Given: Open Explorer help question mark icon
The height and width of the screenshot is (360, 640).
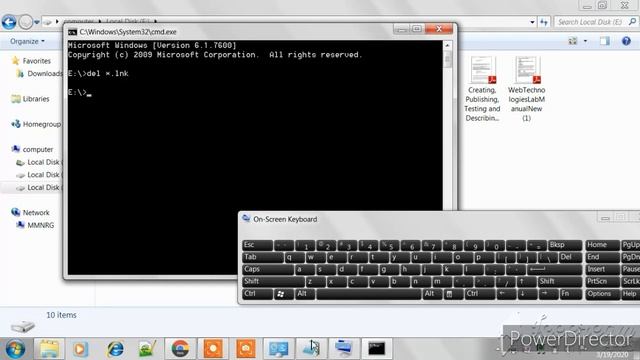Looking at the screenshot, I should [626, 41].
